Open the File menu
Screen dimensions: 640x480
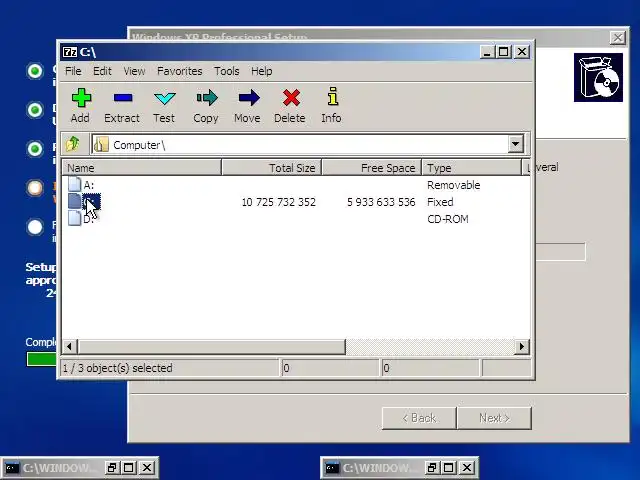73,71
